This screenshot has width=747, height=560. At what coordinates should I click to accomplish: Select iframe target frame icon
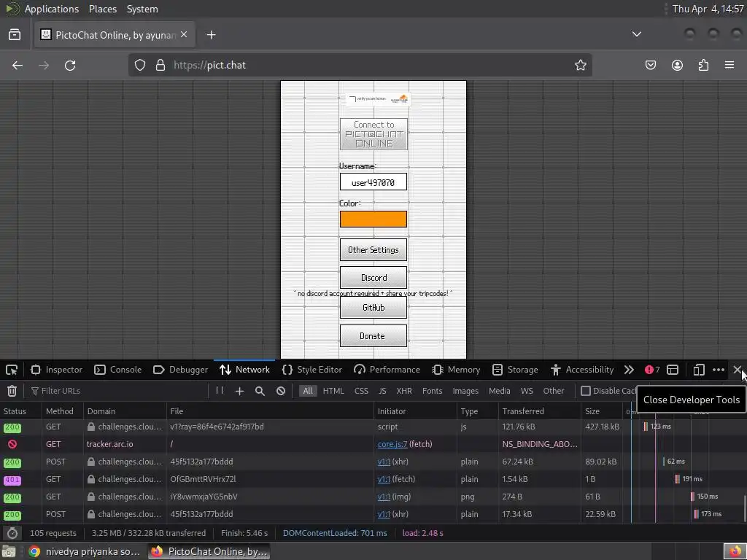pyautogui.click(x=673, y=370)
